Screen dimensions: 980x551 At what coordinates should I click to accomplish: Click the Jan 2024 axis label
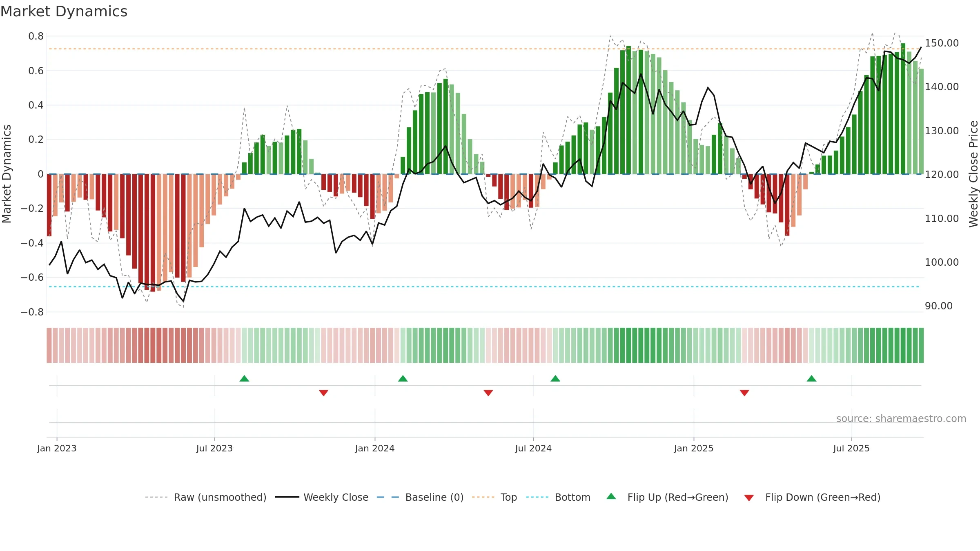375,448
